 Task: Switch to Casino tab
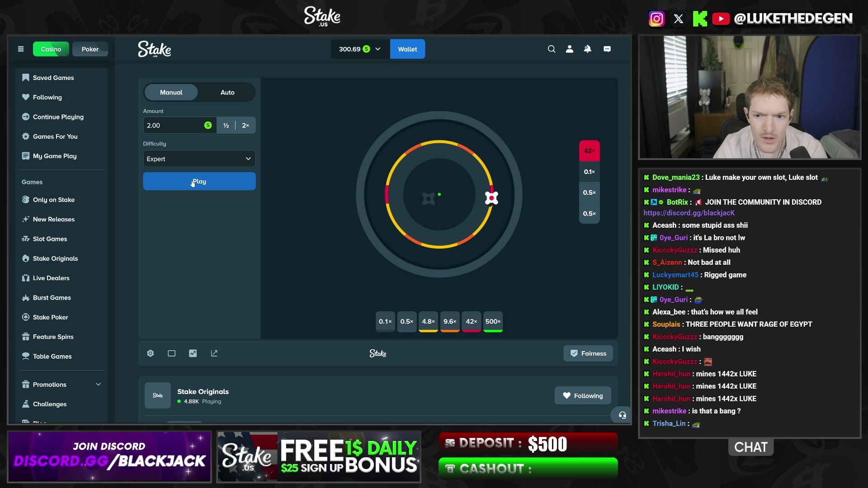(x=51, y=49)
